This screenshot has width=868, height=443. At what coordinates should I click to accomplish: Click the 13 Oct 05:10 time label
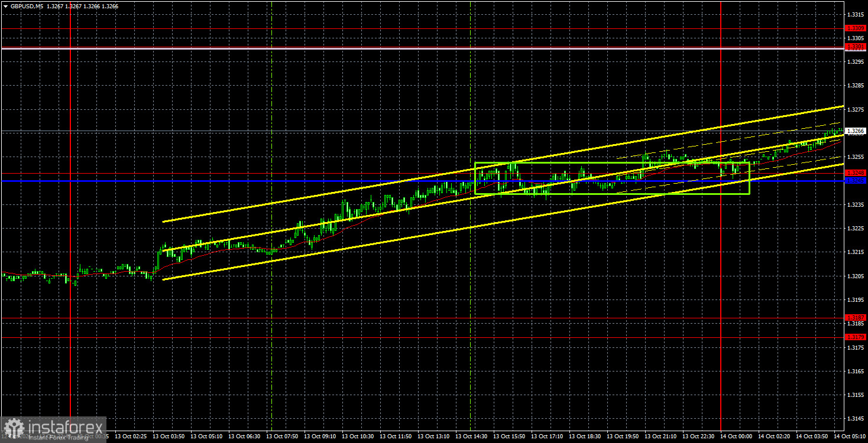pyautogui.click(x=206, y=437)
